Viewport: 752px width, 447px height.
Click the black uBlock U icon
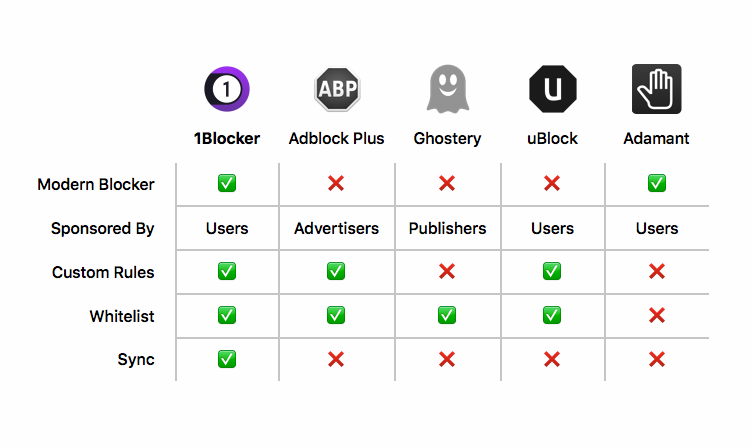pyautogui.click(x=552, y=89)
